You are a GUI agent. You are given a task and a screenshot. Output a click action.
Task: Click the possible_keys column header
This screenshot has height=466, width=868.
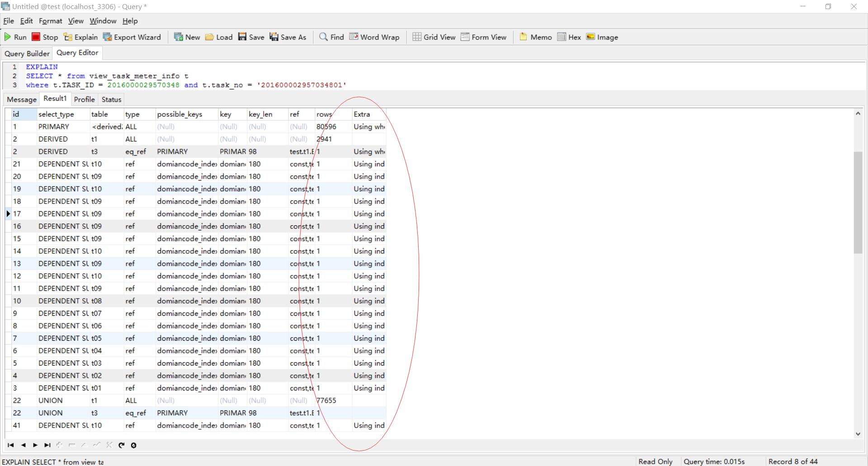coord(187,114)
